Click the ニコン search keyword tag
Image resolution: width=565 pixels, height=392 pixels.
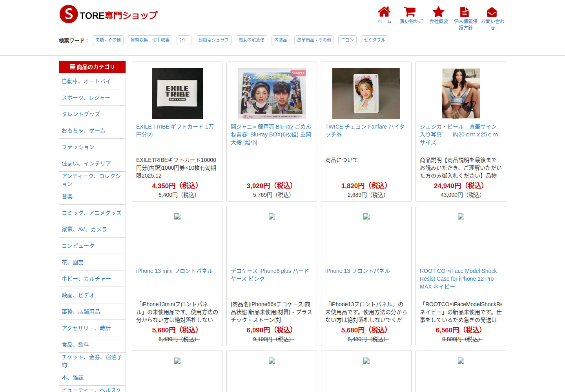click(x=347, y=40)
